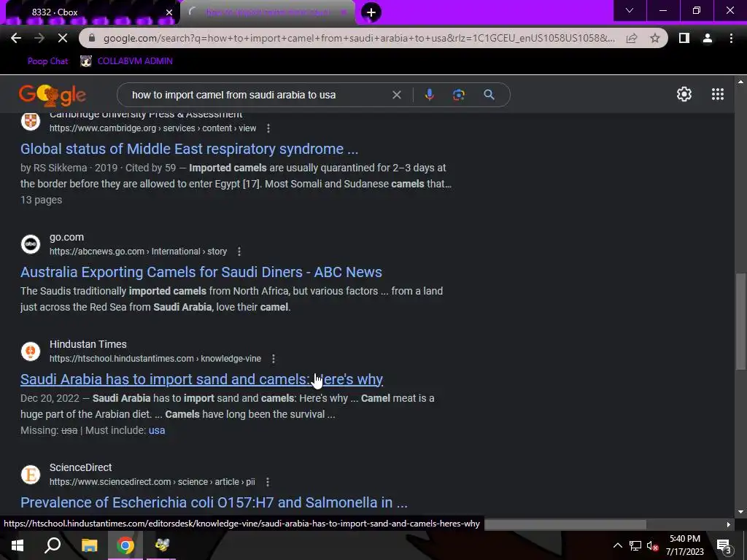
Task: Open the COLLABVM ADMIN bookmark
Action: (x=126, y=61)
